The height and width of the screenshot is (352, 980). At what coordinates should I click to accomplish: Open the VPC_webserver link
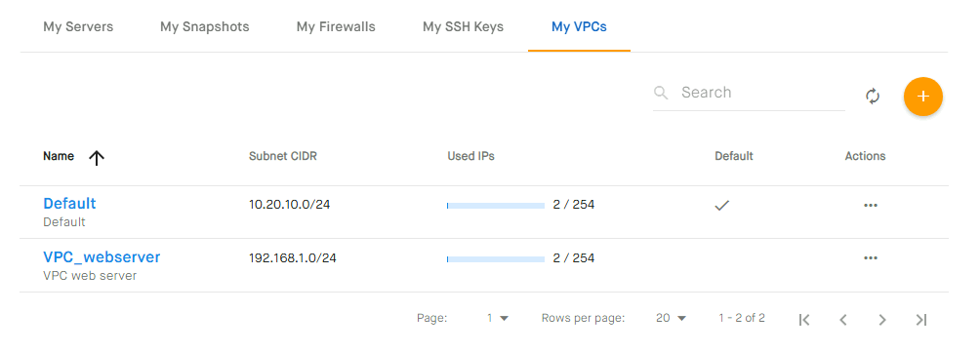tap(102, 257)
